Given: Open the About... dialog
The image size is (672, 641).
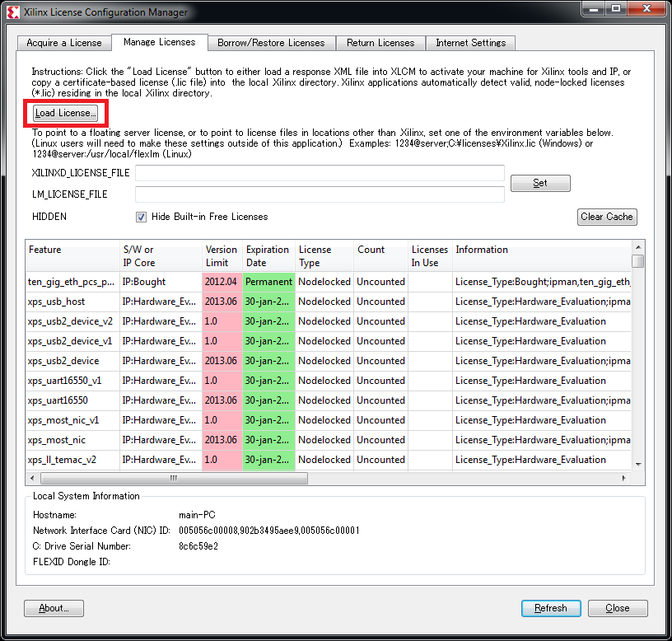Looking at the screenshot, I should (x=54, y=608).
